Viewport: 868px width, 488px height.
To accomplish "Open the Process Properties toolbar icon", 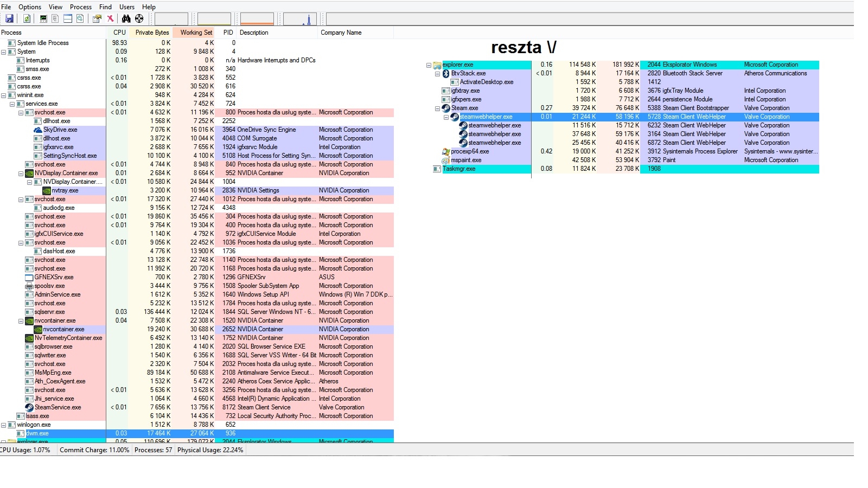I will [x=98, y=18].
